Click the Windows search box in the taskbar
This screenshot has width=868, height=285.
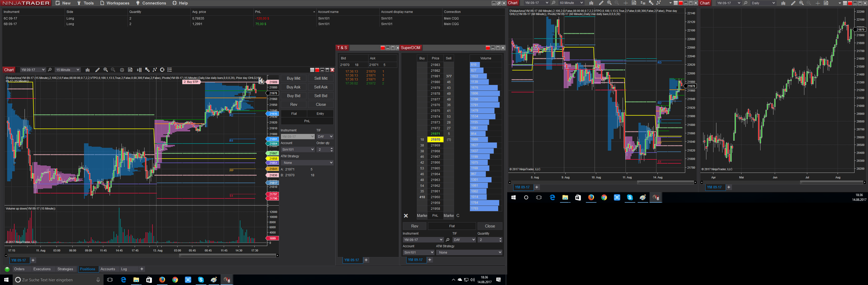(x=58, y=280)
